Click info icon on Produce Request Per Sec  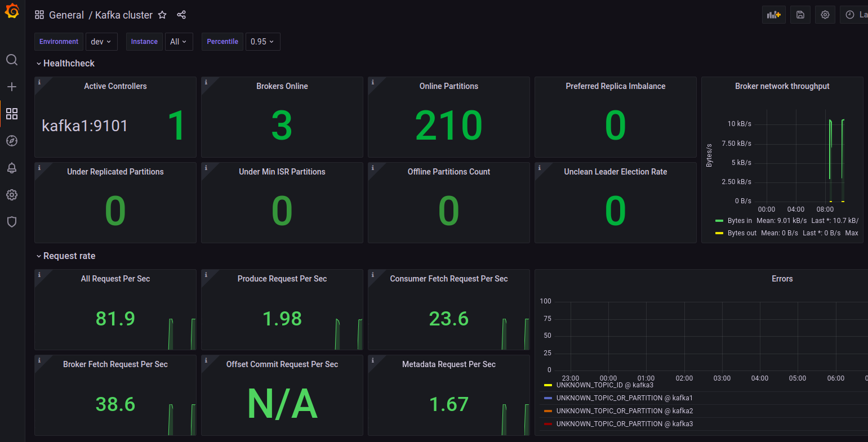[206, 275]
